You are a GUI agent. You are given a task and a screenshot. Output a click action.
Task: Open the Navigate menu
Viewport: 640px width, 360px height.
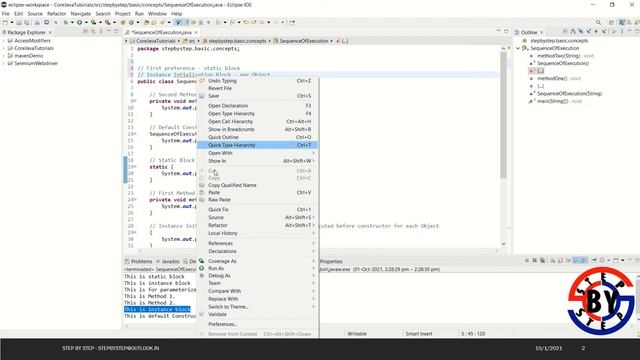tap(81, 13)
